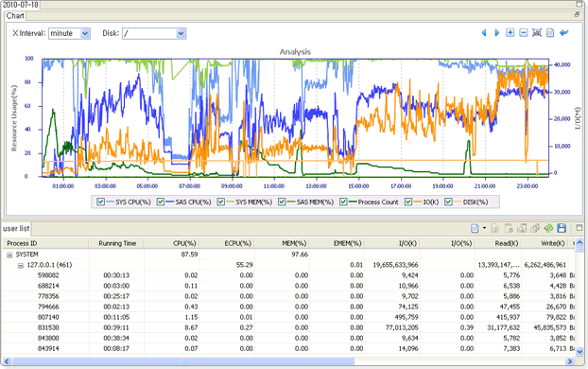Select process row 831530
The image size is (588, 369).
pos(288,327)
